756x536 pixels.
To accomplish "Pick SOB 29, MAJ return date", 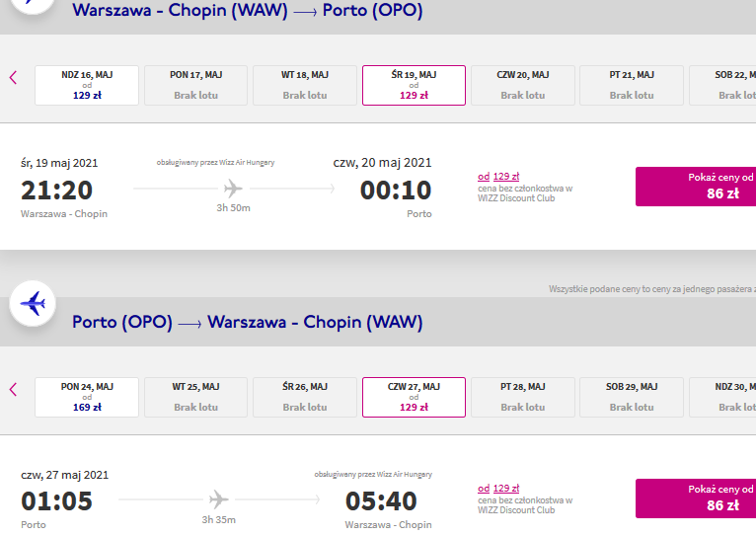I will [632, 397].
